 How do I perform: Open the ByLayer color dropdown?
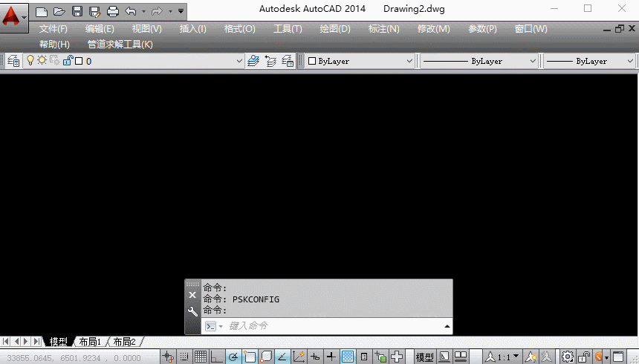[x=360, y=62]
